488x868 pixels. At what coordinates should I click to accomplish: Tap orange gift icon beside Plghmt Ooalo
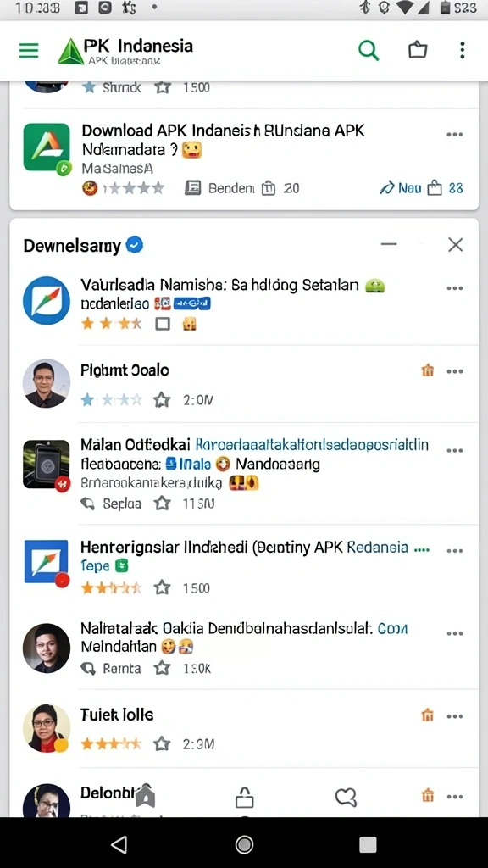(428, 371)
